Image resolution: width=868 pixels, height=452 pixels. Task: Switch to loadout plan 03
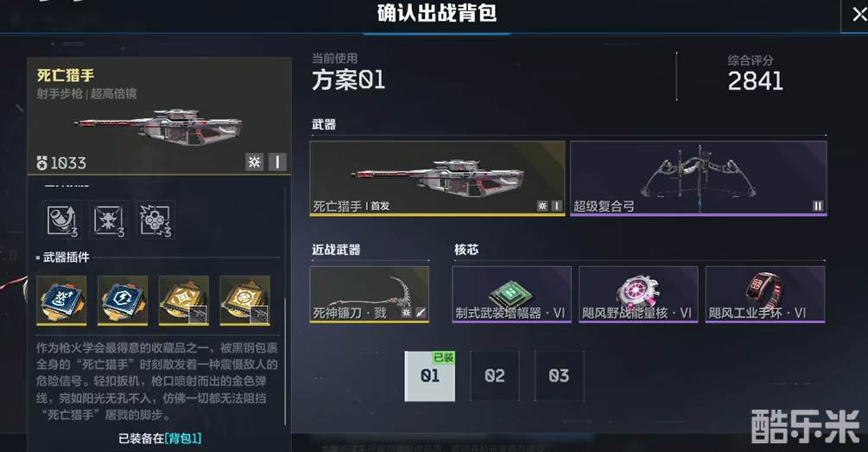[559, 376]
